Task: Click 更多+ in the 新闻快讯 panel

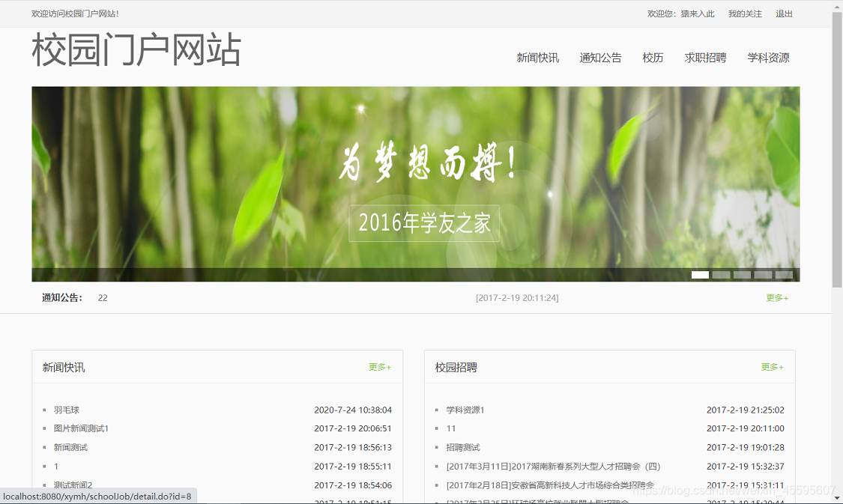Action: pyautogui.click(x=378, y=367)
